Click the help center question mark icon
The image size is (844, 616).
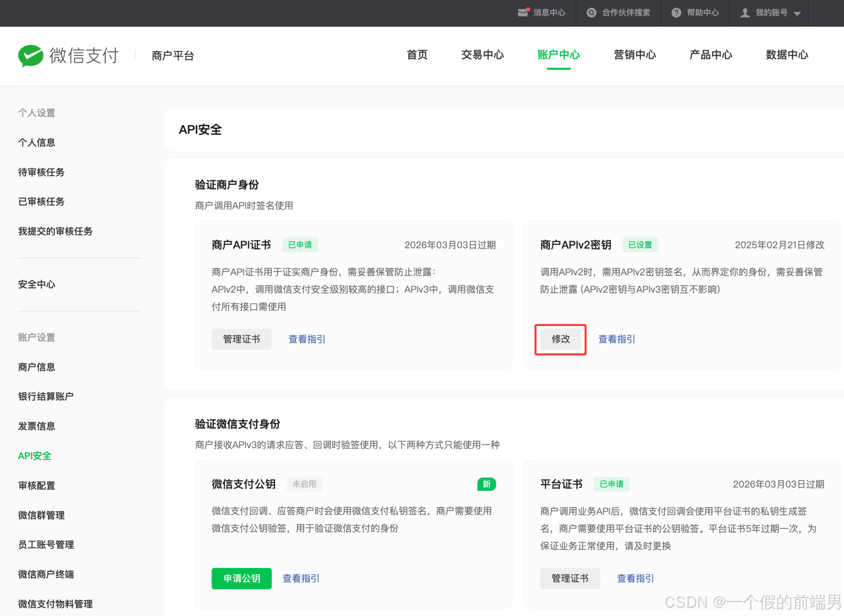[x=677, y=13]
